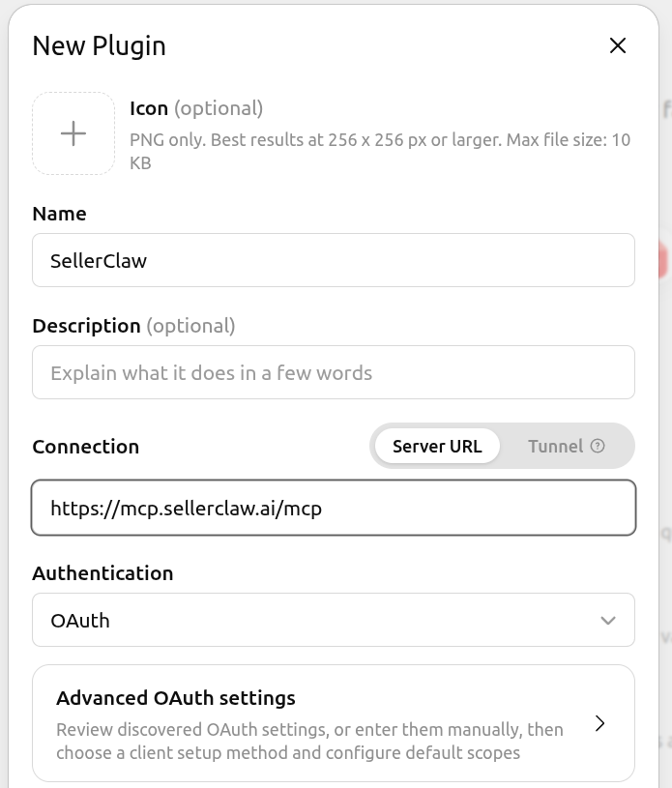Click the "Authentication" section label
This screenshot has width=672, height=788.
pyautogui.click(x=102, y=573)
